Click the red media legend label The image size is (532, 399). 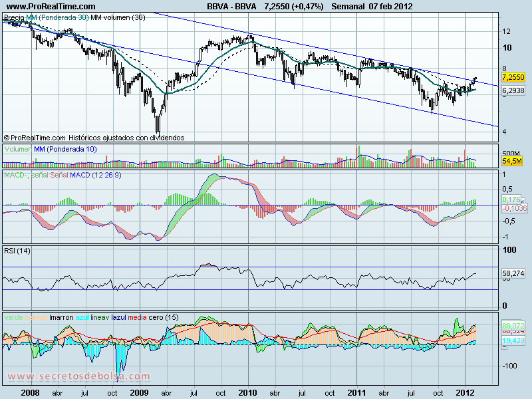tap(137, 317)
